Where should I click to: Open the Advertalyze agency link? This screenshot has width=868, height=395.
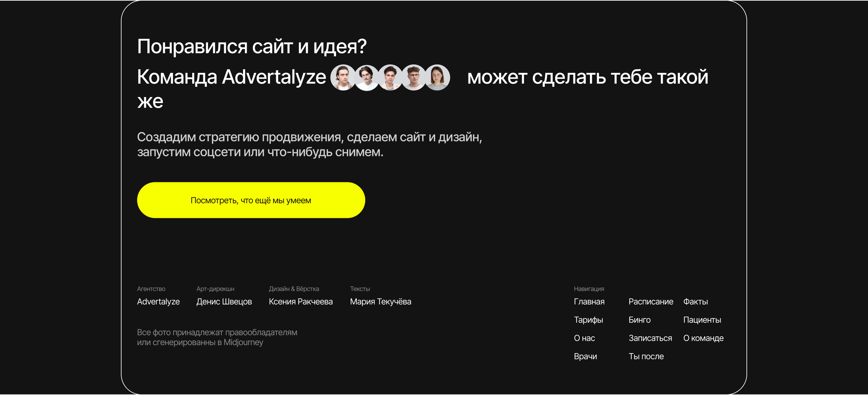coord(158,302)
